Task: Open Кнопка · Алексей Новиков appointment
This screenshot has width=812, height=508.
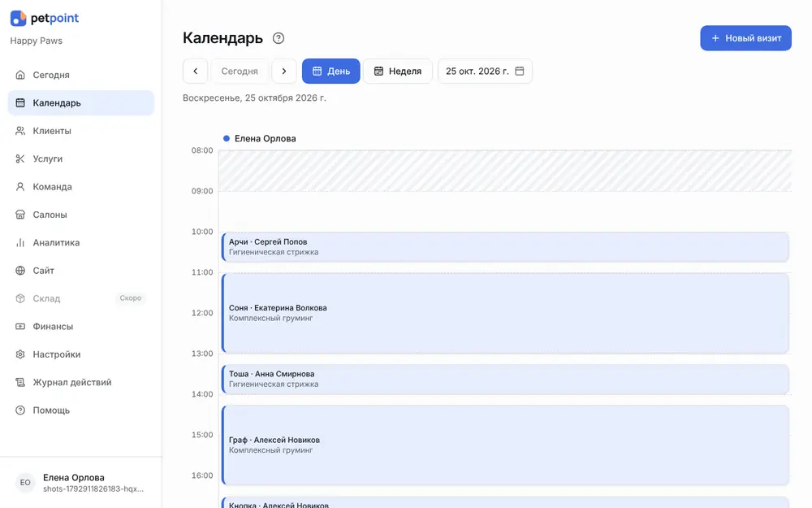Action: (505, 503)
